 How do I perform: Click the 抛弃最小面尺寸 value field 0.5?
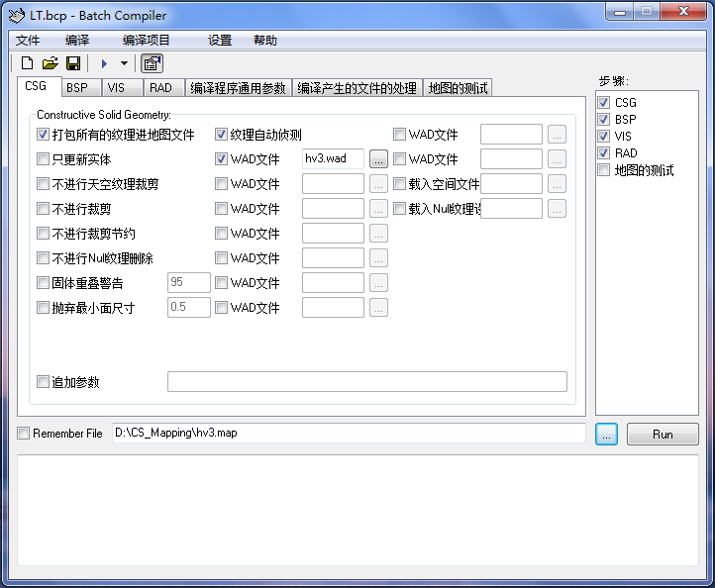point(189,307)
